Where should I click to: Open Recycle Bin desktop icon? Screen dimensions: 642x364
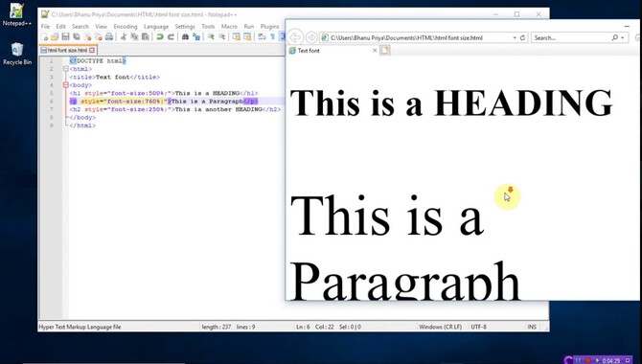point(17,54)
